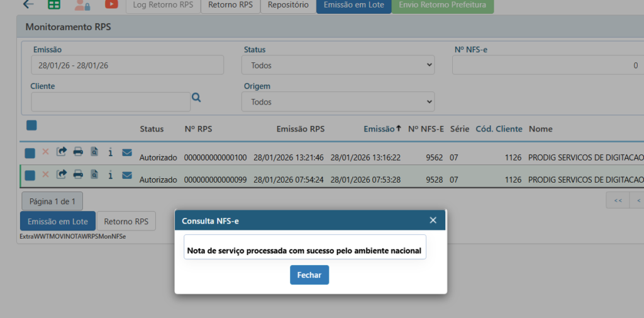Check the box for RPS 000000000000099
Image resolution: width=644 pixels, height=318 pixels.
point(30,176)
